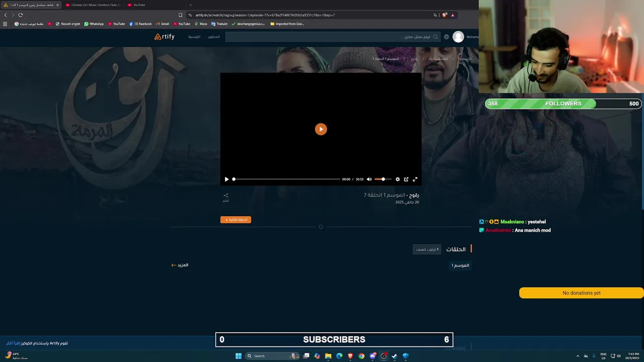Click the translate icon in the address bar
Image resolution: width=644 pixels, height=362 pixels.
tap(435, 15)
